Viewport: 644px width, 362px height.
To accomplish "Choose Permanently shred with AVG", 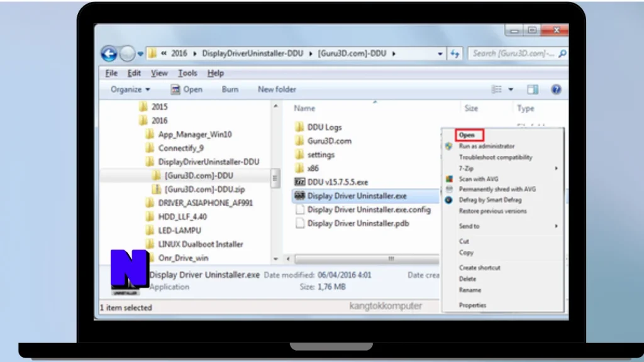I will pos(497,189).
